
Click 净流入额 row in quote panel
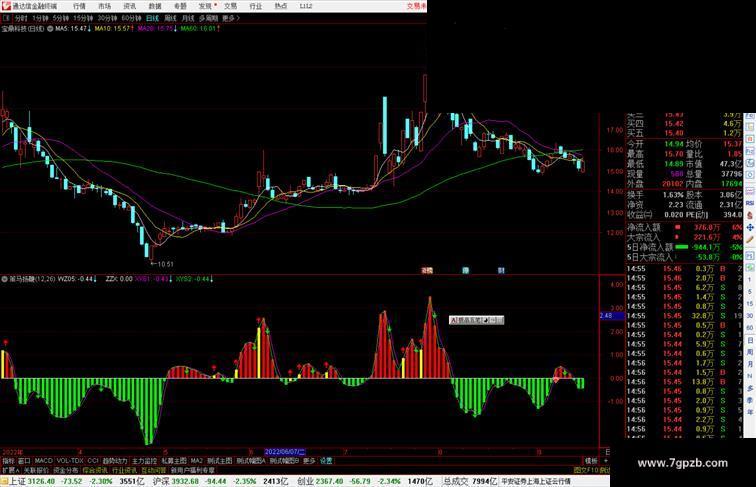pos(684,227)
